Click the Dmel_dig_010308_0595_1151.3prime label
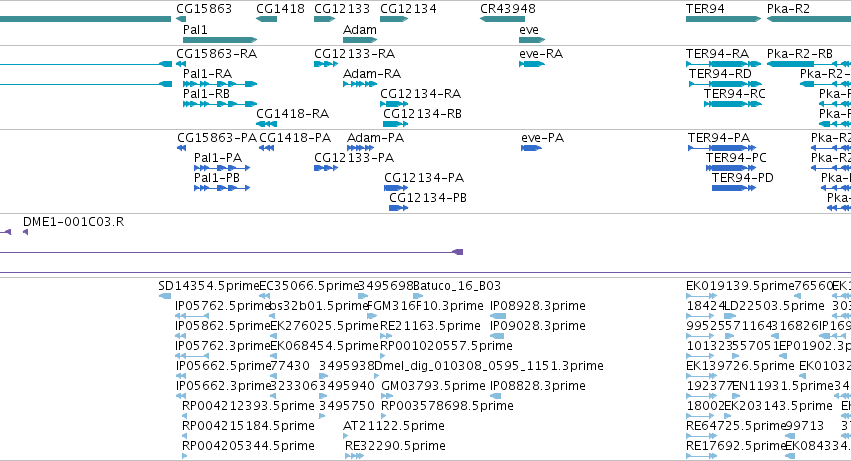 489,367
